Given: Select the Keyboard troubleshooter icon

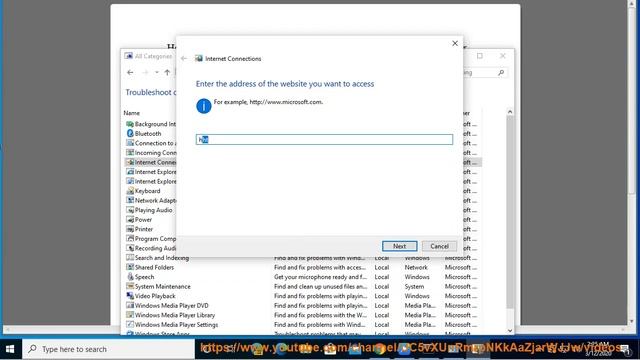Looking at the screenshot, I should tap(130, 191).
